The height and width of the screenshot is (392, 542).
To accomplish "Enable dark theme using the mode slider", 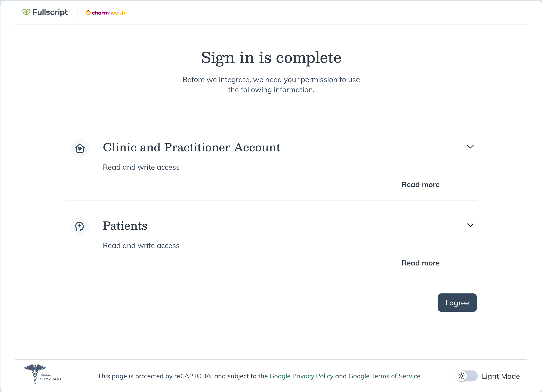I will (x=466, y=376).
